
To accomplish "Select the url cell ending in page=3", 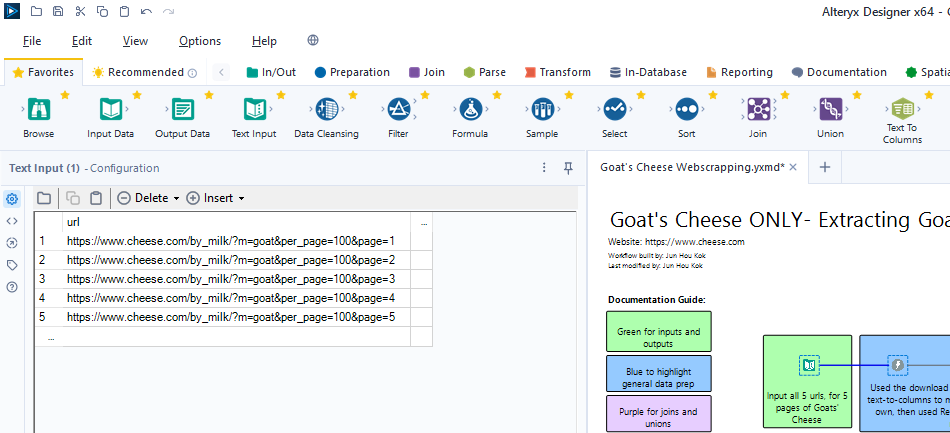I will 236,279.
